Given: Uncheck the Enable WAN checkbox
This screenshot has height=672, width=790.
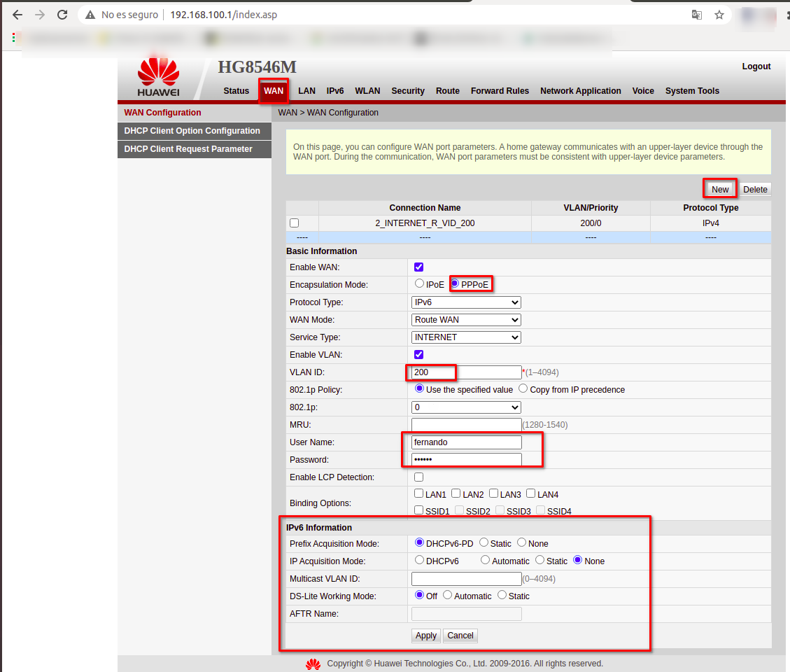Looking at the screenshot, I should (418, 267).
